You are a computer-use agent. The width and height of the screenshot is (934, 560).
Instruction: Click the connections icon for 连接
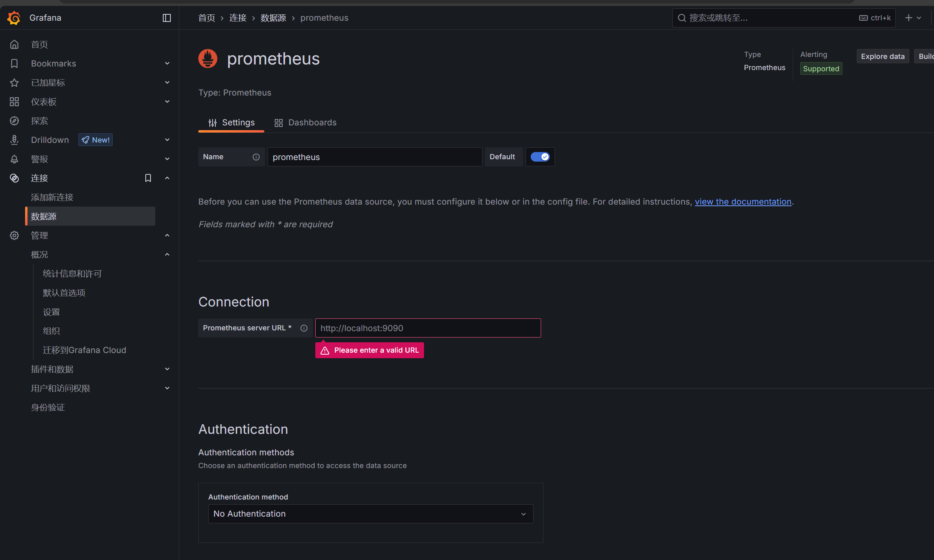pos(14,178)
